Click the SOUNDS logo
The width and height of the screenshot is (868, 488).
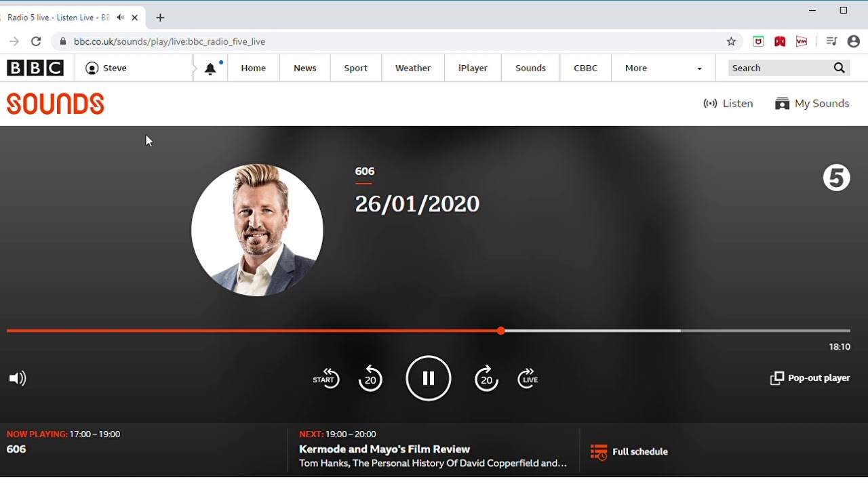pos(56,104)
